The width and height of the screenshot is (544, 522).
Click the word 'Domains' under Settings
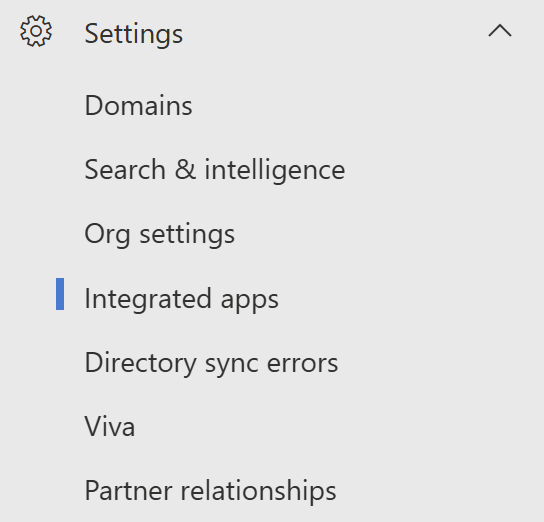(138, 105)
